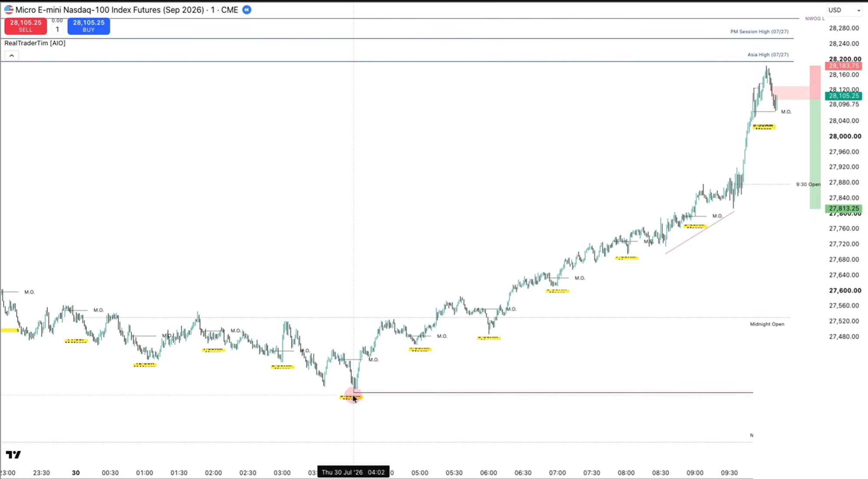Click the NWOG L label
868x479 pixels.
[x=815, y=19]
